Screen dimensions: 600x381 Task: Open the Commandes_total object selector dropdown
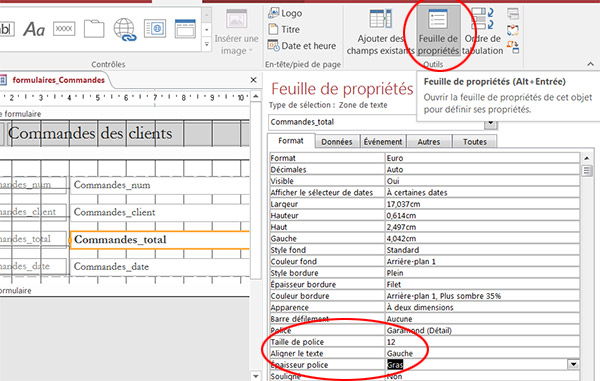pos(490,124)
